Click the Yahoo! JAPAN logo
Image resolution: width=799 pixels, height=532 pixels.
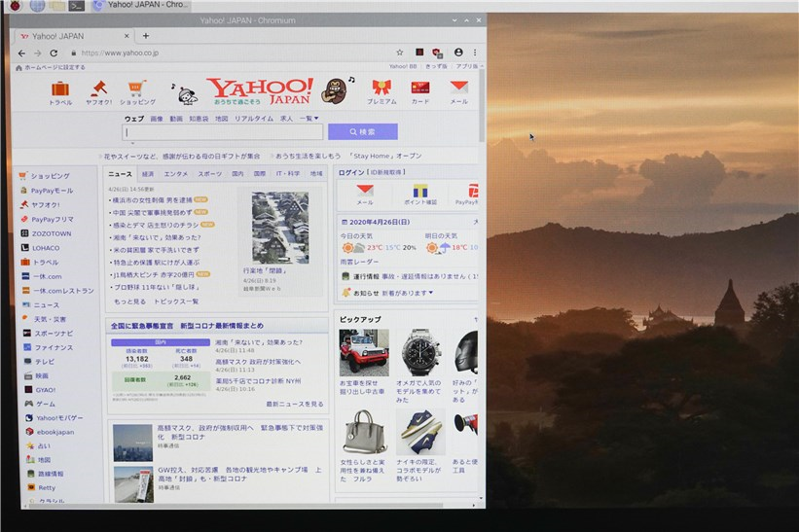(260, 90)
